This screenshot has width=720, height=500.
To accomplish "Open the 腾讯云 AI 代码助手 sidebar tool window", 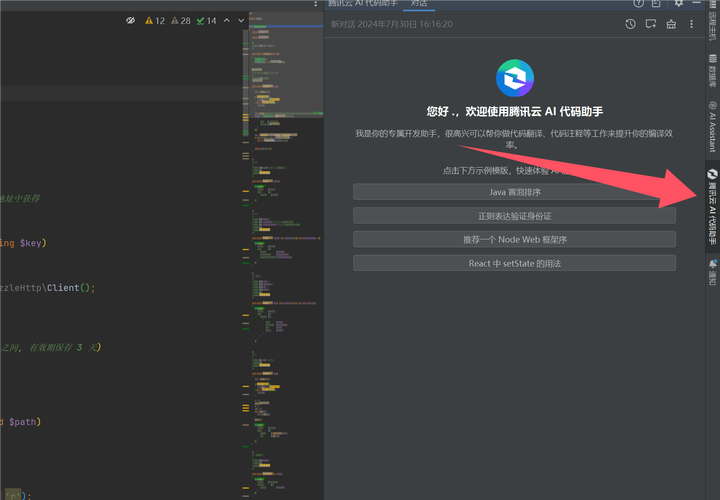I will click(712, 207).
